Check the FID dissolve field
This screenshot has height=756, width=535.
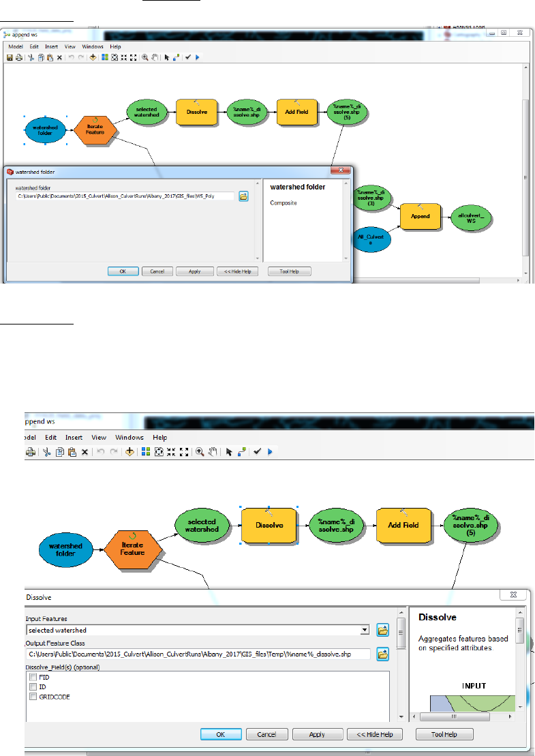[x=33, y=678]
